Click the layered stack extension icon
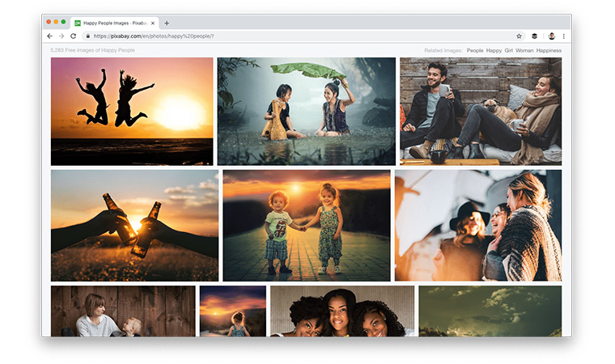Image resolution: width=615 pixels, height=364 pixels. pyautogui.click(x=534, y=36)
